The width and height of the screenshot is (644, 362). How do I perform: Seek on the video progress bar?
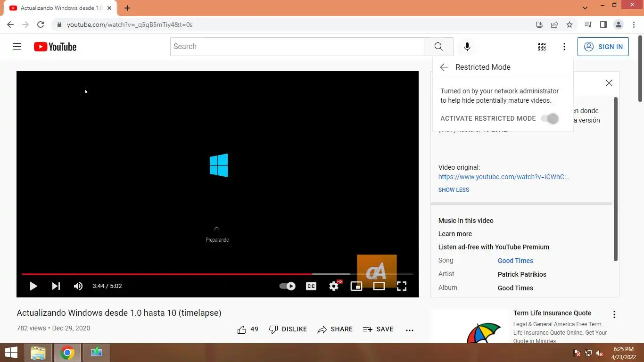217,274
